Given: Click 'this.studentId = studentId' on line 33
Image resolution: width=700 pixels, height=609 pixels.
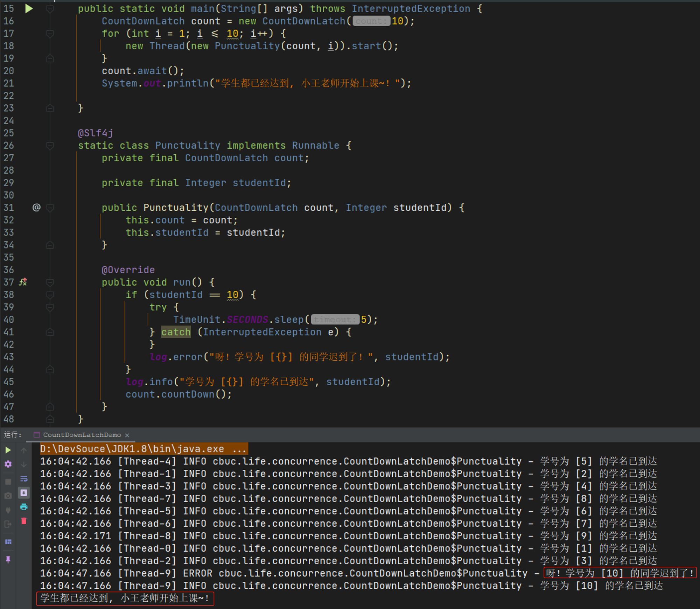Looking at the screenshot, I should [205, 233].
